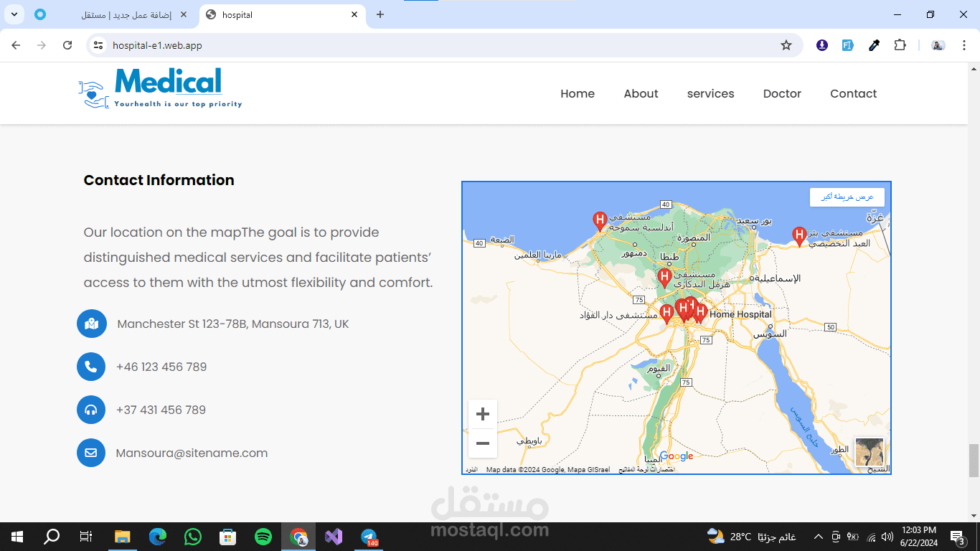
Task: Click the site information icon in address bar
Action: tap(99, 45)
